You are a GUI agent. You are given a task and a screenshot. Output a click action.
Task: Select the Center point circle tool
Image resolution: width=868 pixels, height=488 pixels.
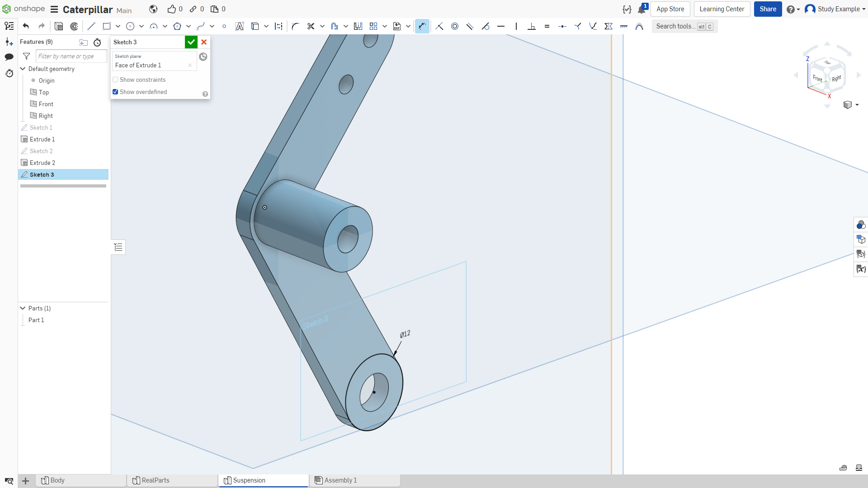click(x=130, y=26)
